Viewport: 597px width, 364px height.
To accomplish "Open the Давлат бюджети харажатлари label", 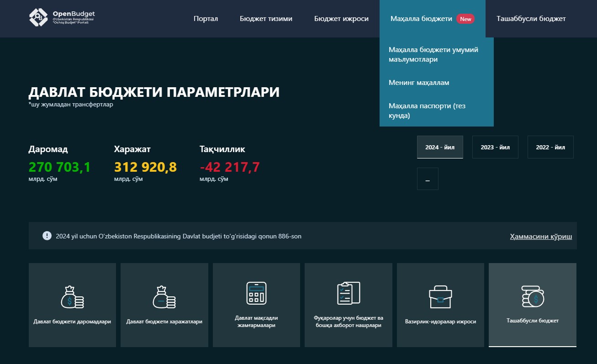I will 164,322.
